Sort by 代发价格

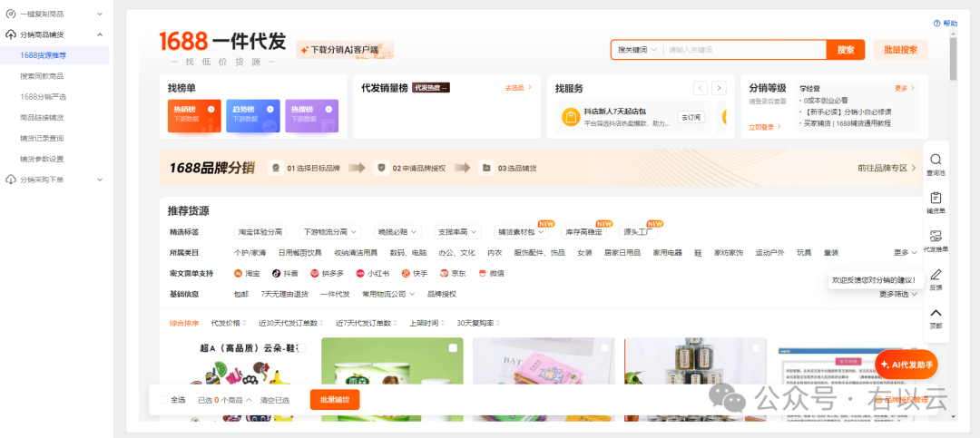click(229, 323)
